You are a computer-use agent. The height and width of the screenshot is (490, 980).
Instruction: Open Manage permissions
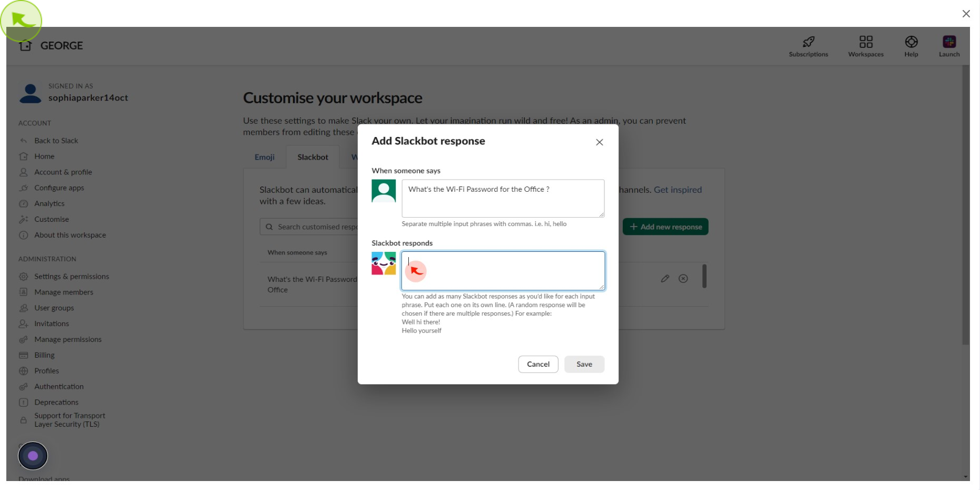click(x=67, y=340)
